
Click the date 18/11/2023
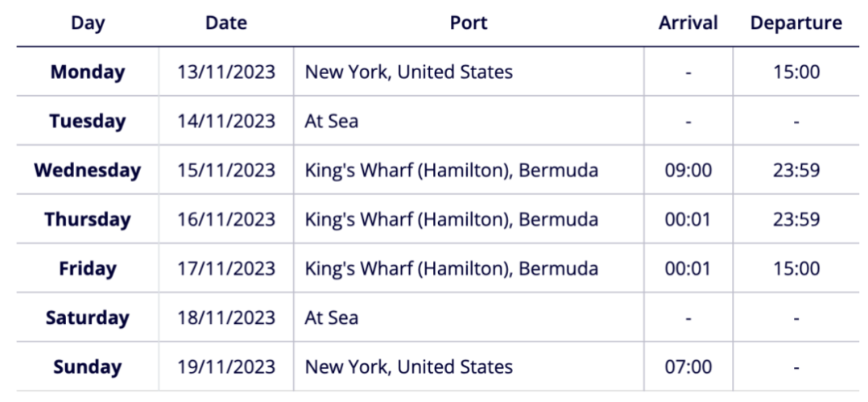(225, 317)
